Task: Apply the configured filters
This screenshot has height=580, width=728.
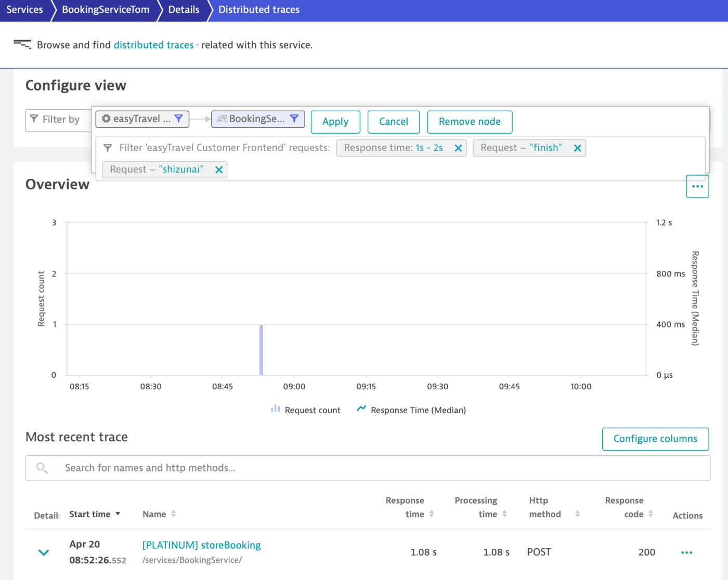Action: point(335,122)
